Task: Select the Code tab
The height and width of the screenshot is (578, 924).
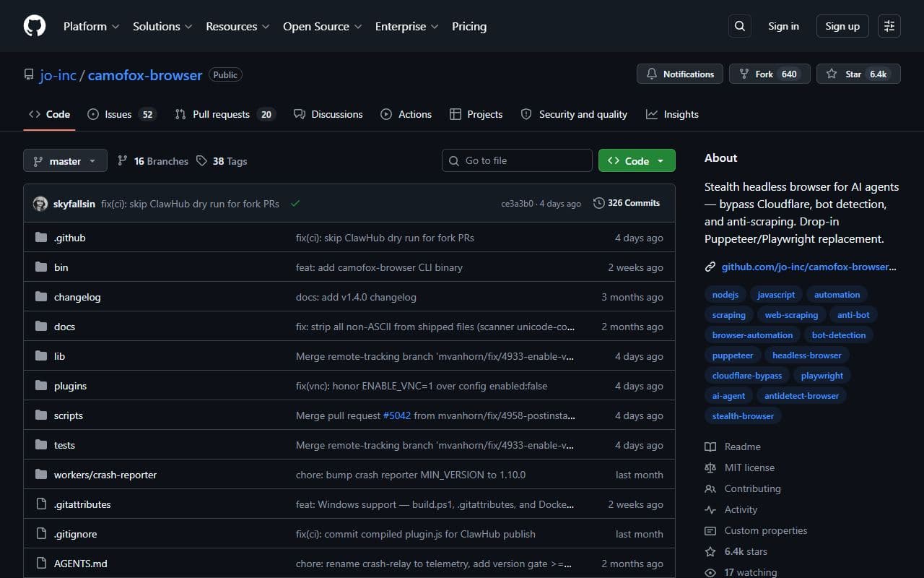Action: (49, 114)
